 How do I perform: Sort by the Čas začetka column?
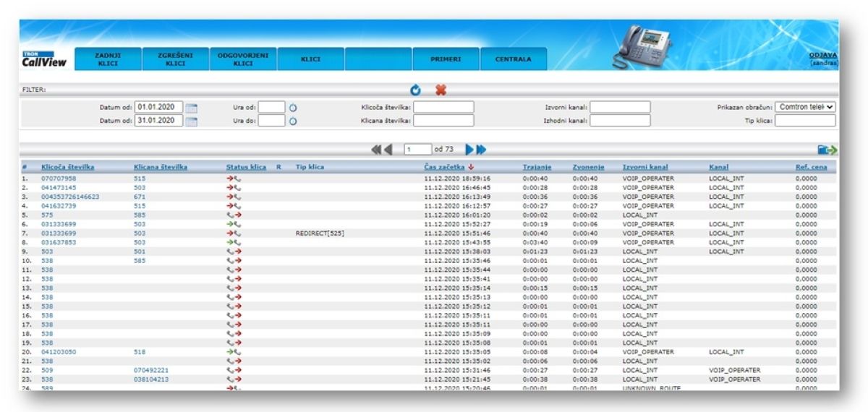click(448, 168)
